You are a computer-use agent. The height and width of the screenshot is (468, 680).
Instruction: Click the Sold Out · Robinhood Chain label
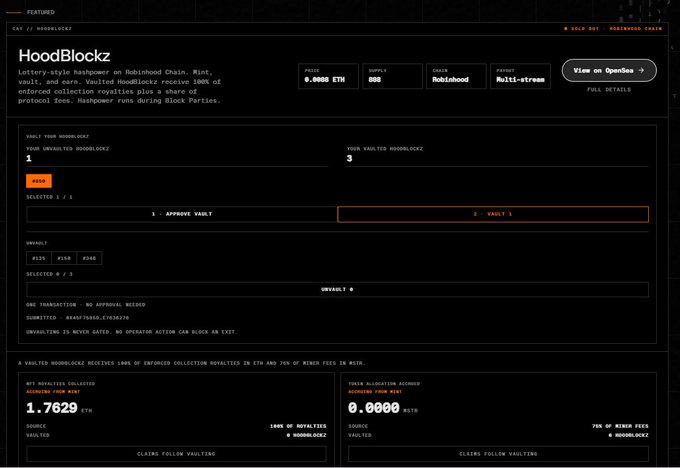click(x=616, y=29)
